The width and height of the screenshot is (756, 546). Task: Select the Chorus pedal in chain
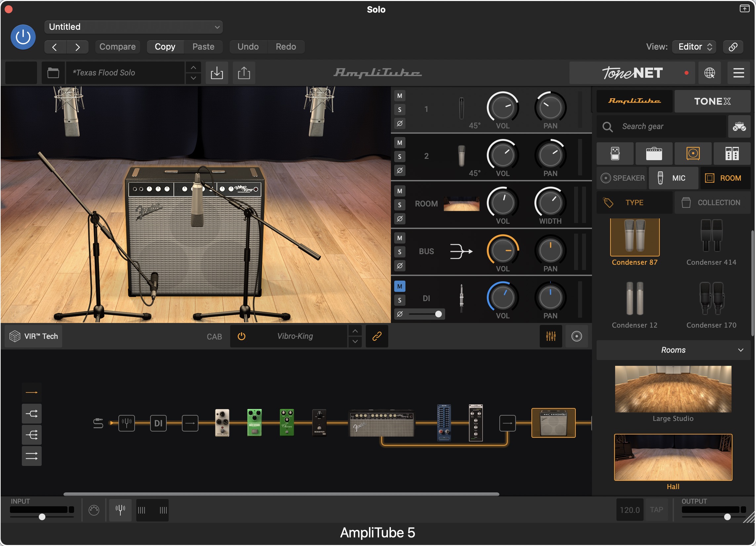point(287,423)
